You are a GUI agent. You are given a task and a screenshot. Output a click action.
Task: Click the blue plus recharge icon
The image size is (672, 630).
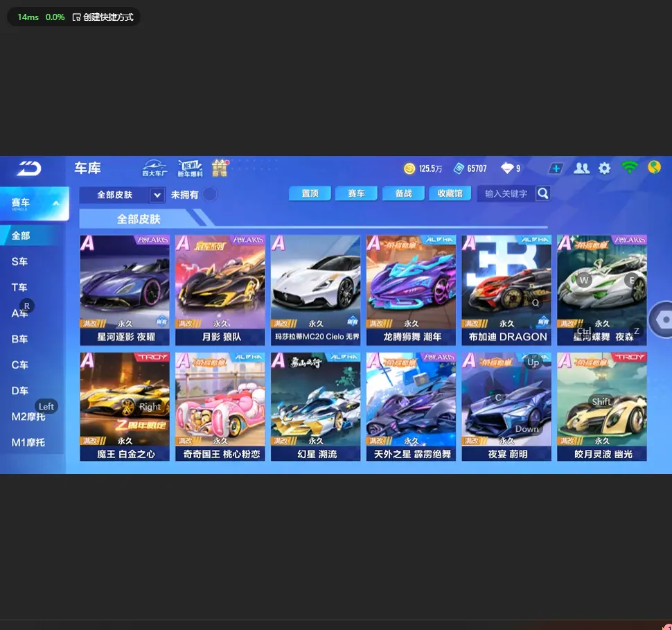[x=556, y=168]
